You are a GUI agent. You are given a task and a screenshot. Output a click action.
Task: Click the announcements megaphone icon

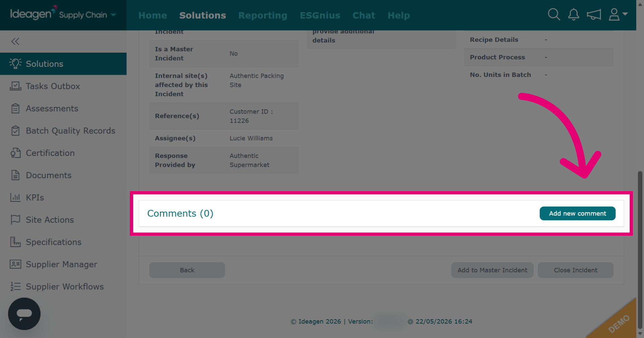(594, 15)
